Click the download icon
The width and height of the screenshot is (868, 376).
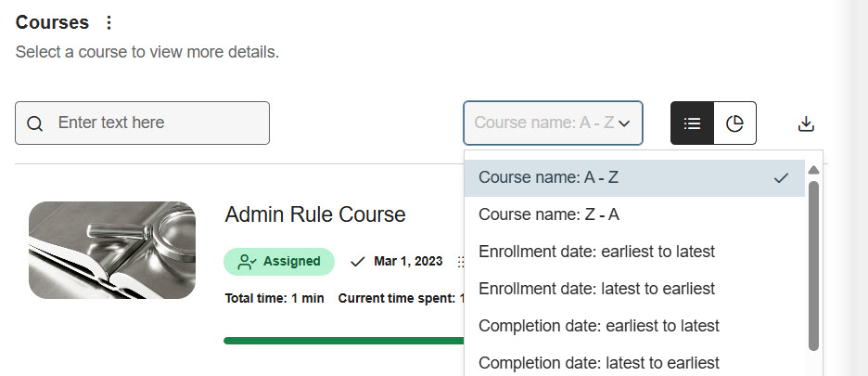point(806,123)
